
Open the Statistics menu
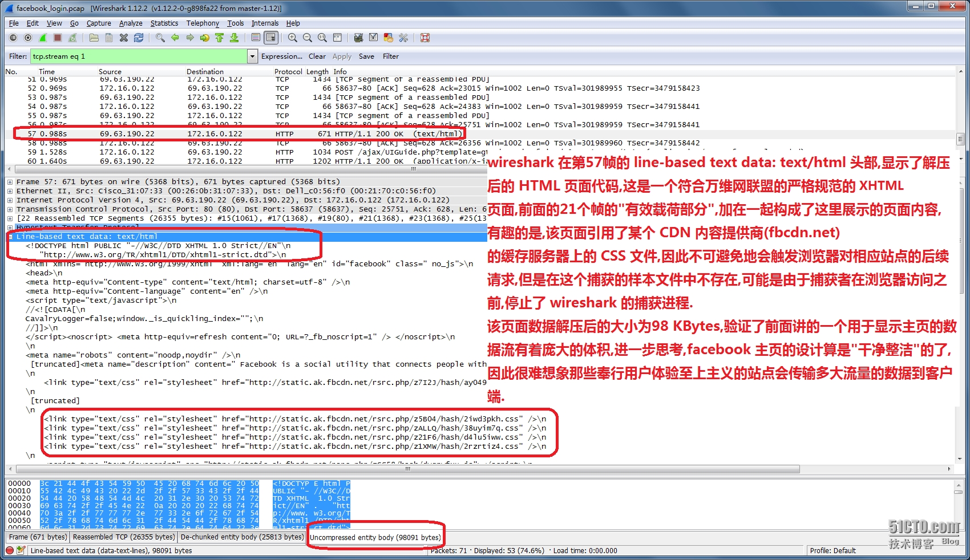[164, 23]
